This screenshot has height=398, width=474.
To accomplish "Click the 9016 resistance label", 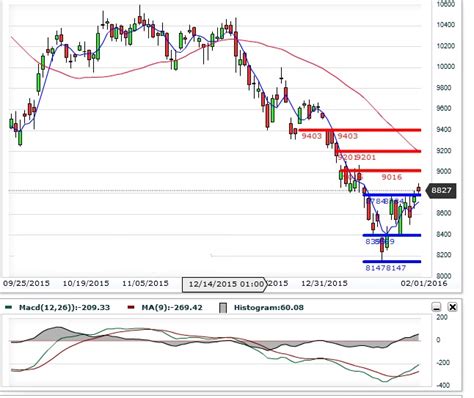I will coord(392,177).
